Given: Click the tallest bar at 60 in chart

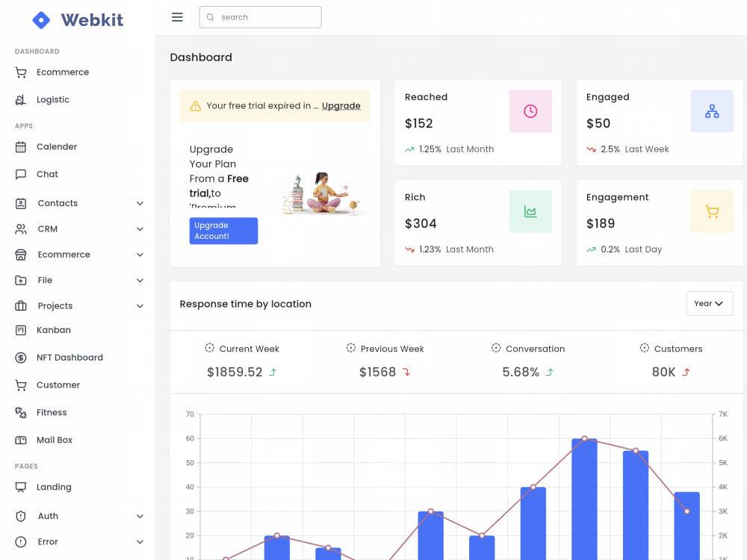Looking at the screenshot, I should 584,499.
